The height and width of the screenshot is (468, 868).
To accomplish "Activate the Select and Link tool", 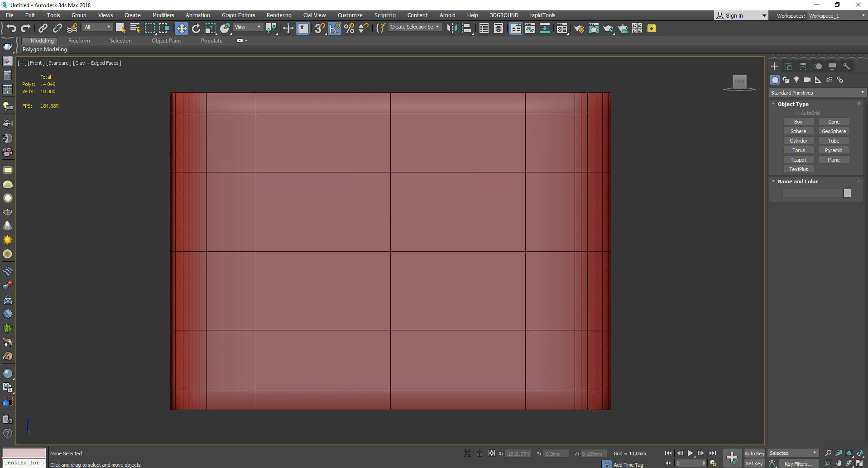I will [43, 29].
